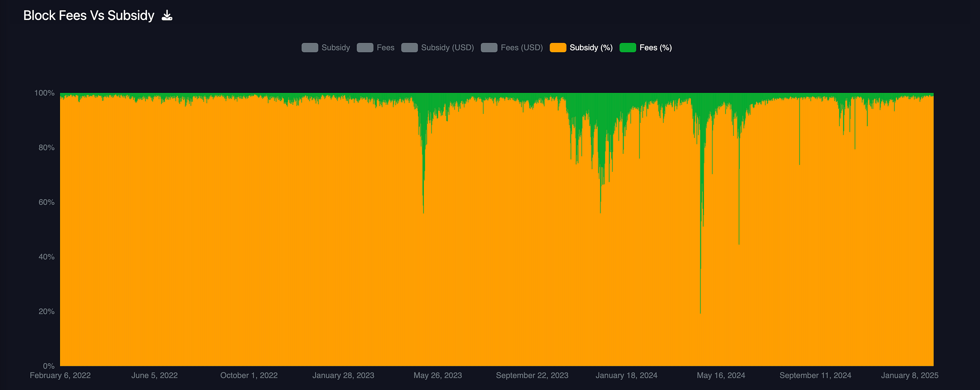The image size is (980, 390).
Task: Click the February 6, 2022 axis label
Action: [60, 375]
